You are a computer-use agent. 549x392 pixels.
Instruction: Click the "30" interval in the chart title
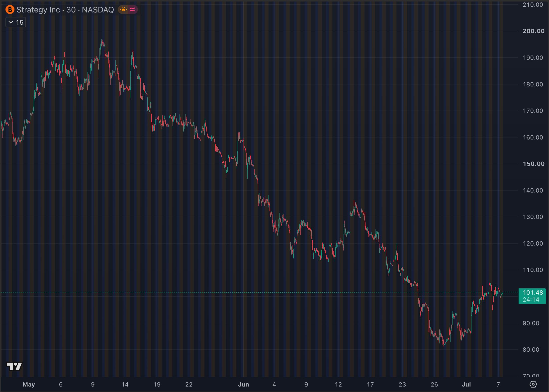pos(71,10)
